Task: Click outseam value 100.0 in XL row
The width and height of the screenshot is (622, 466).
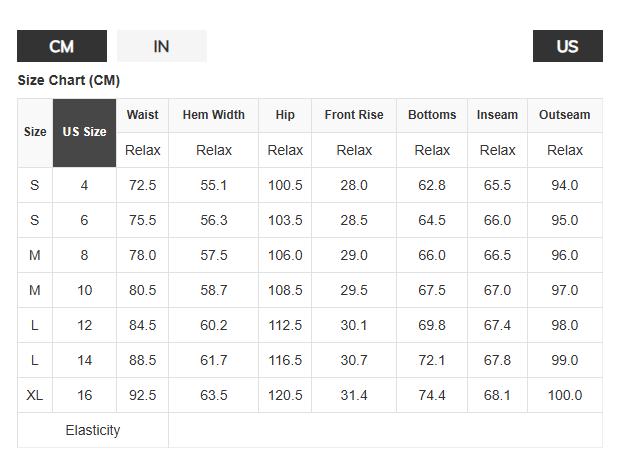Action: [565, 395]
